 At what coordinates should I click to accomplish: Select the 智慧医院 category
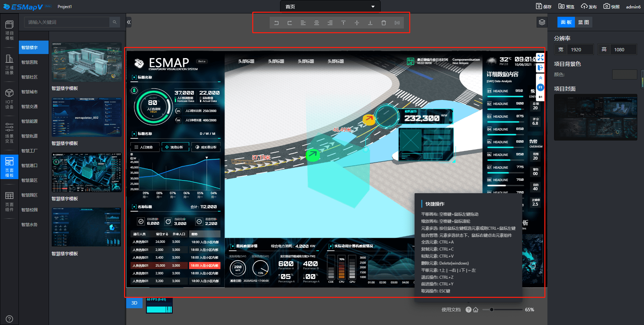point(30,62)
